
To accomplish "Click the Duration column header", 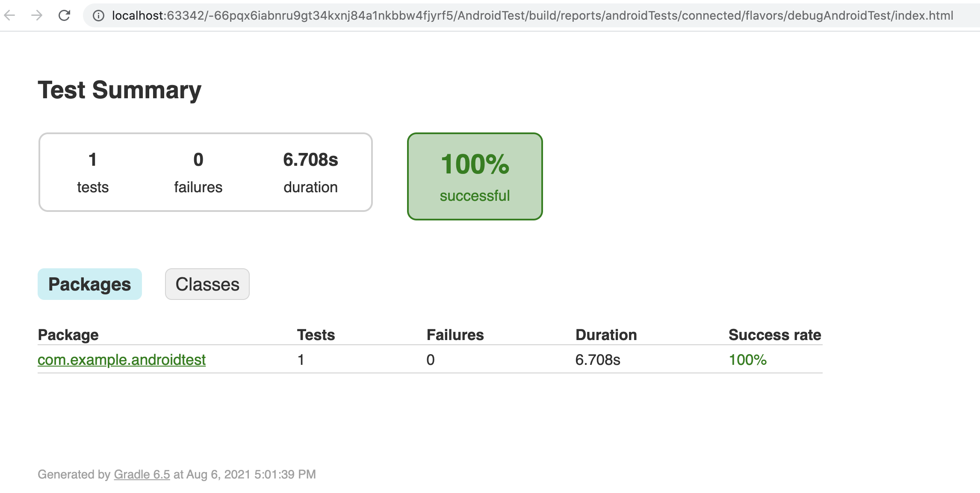I will coord(606,335).
